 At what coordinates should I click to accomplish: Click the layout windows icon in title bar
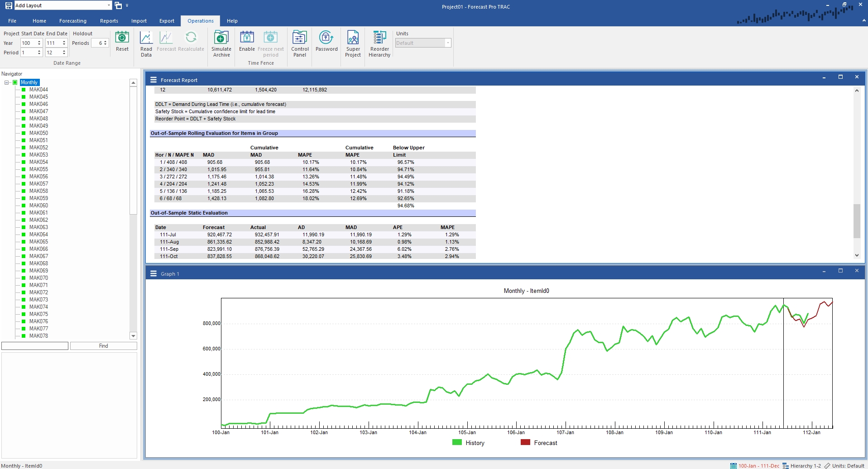pyautogui.click(x=118, y=5)
